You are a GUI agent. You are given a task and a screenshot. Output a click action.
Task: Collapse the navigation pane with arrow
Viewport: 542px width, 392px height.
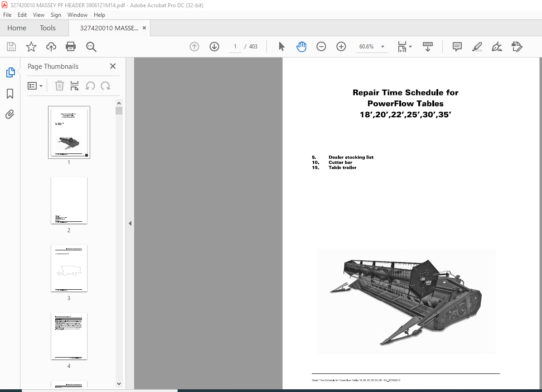coord(130,224)
